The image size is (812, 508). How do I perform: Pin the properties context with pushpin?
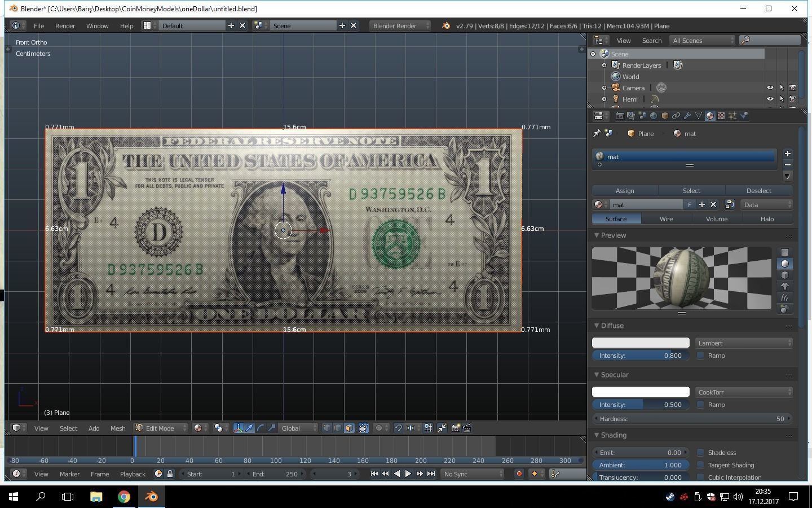click(x=597, y=134)
